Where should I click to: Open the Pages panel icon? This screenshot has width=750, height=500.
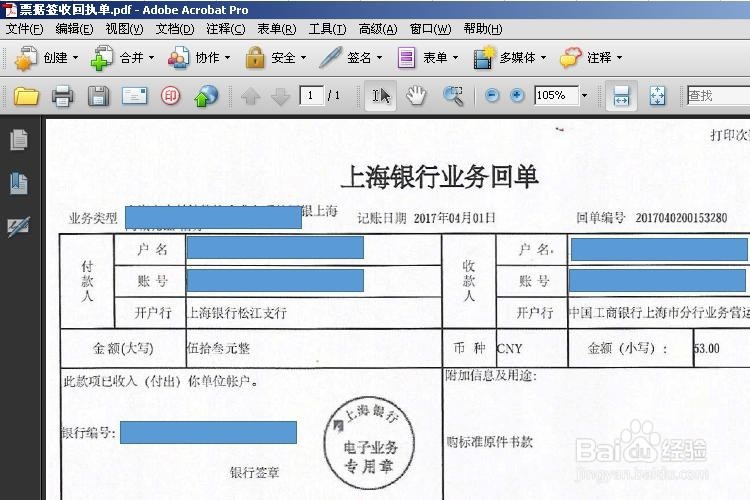[19, 140]
